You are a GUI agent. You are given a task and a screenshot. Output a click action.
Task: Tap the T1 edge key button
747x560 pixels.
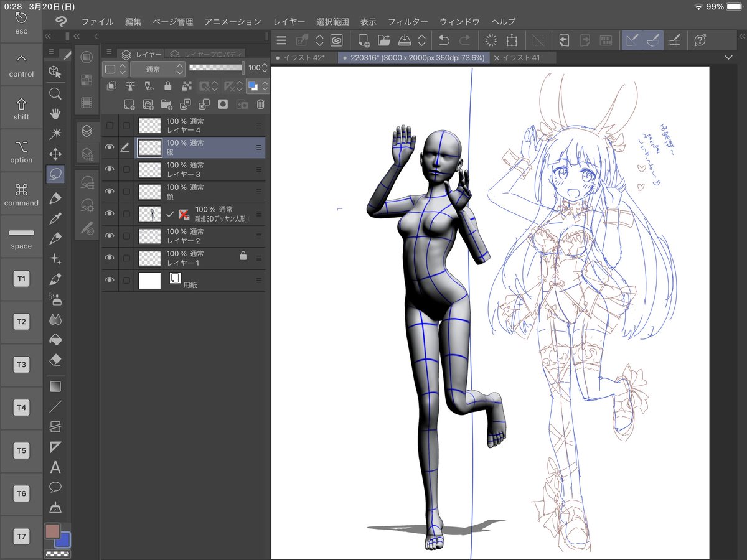click(21, 279)
